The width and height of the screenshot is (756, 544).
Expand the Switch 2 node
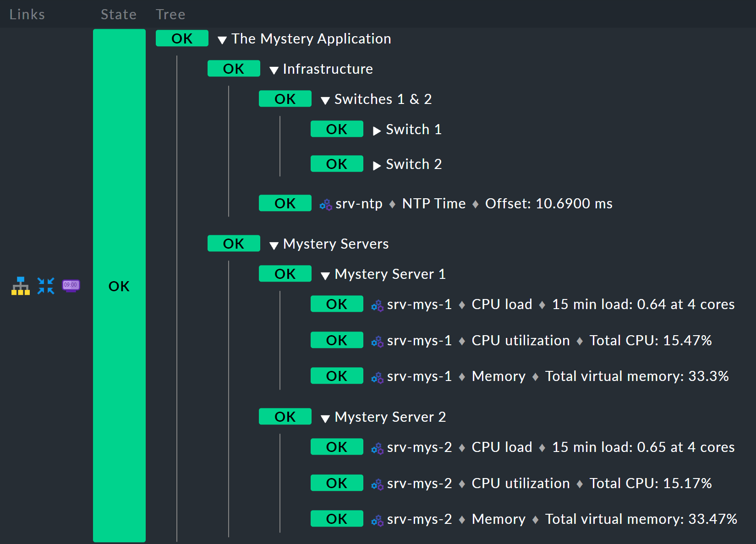tap(377, 165)
